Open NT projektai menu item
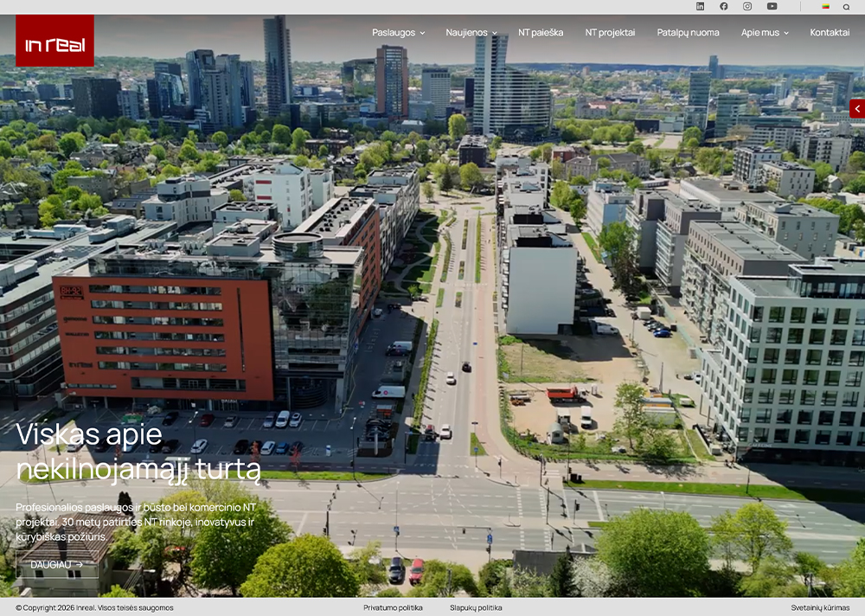 click(x=610, y=33)
